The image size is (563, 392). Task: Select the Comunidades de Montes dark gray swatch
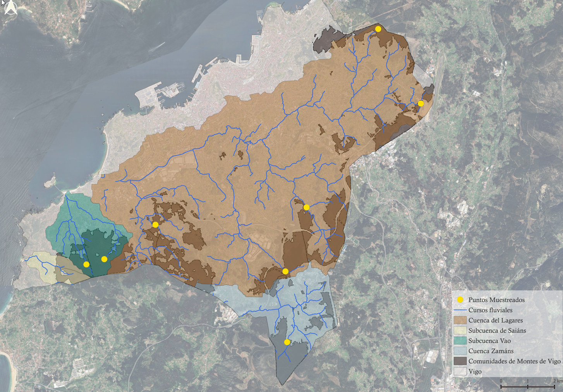[460, 361]
